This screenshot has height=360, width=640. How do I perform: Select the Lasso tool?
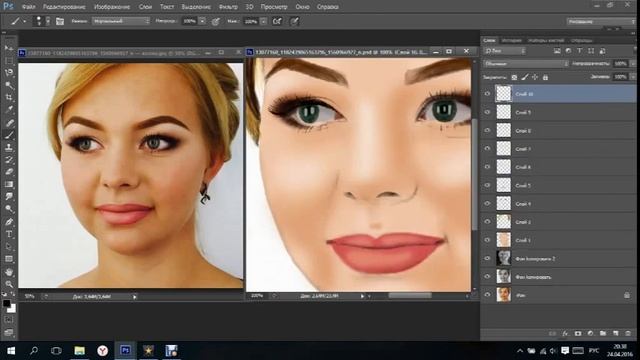[x=9, y=73]
